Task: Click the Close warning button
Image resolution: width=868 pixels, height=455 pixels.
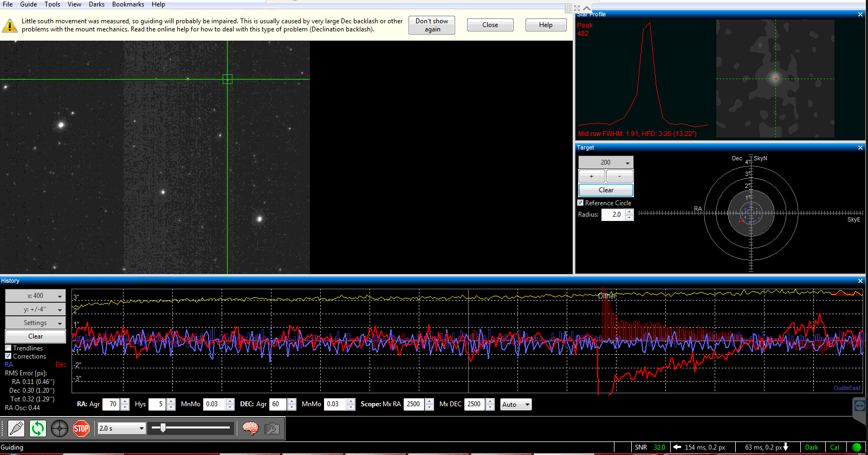Action: point(490,25)
